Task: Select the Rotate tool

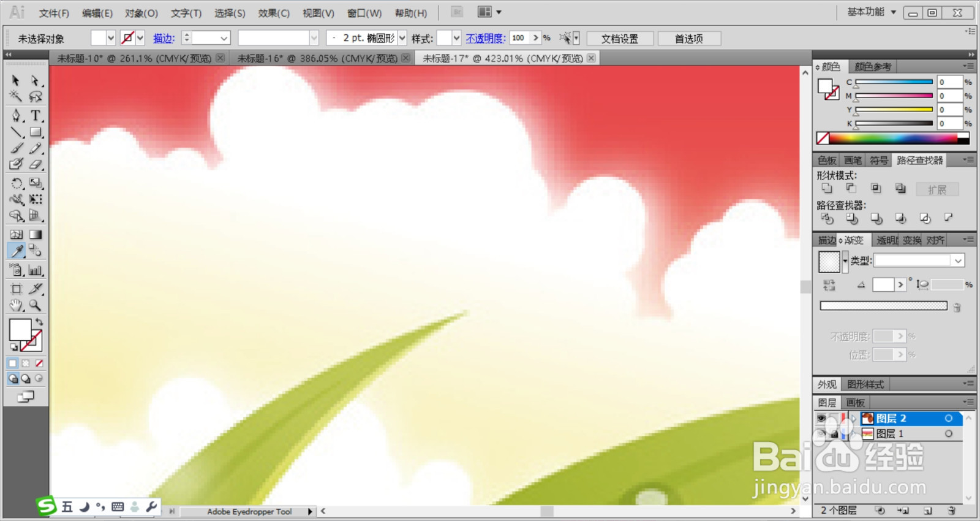Action: pyautogui.click(x=16, y=183)
